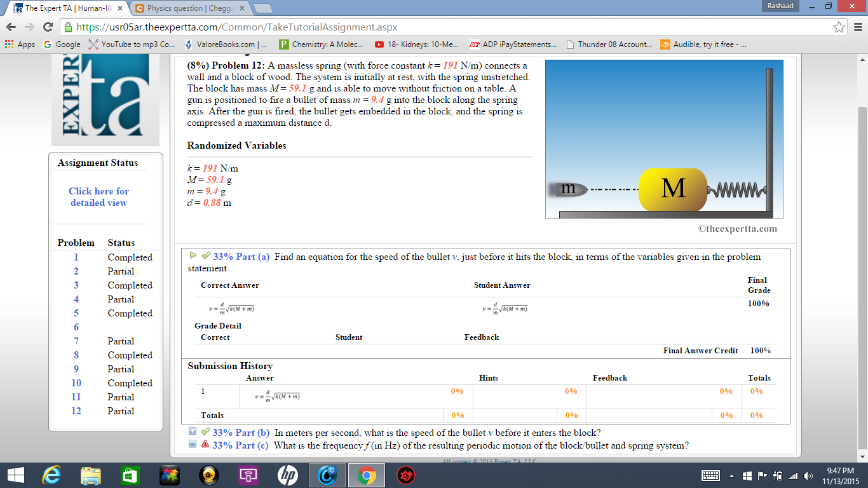Click the Chrome icon in taskbar
The height and width of the screenshot is (488, 868).
[x=366, y=475]
